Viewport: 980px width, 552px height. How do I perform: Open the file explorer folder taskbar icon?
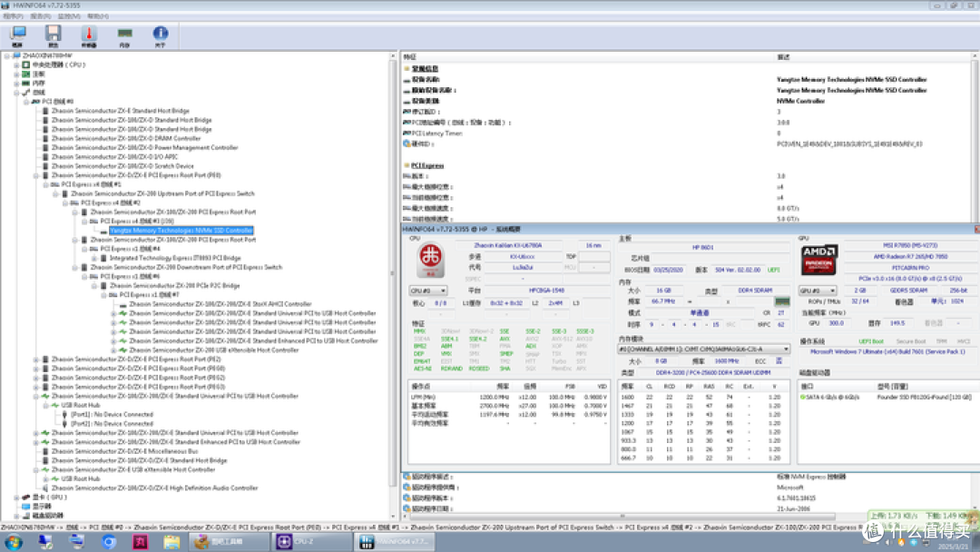171,541
